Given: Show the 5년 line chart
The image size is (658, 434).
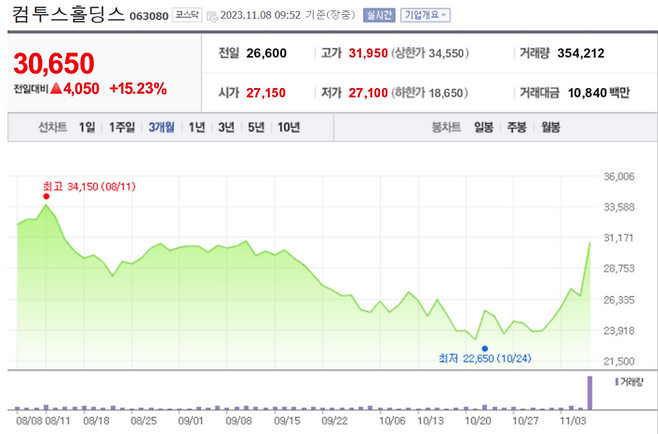Looking at the screenshot, I should click(x=256, y=127).
